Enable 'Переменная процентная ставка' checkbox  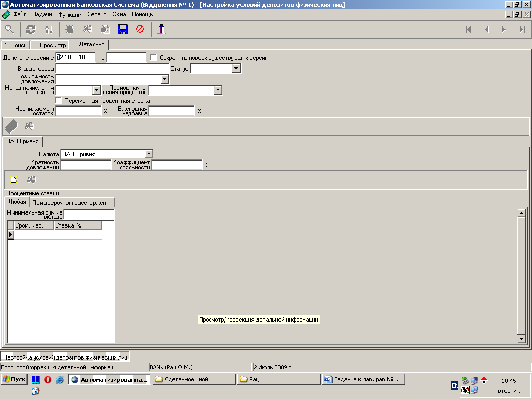coord(58,100)
